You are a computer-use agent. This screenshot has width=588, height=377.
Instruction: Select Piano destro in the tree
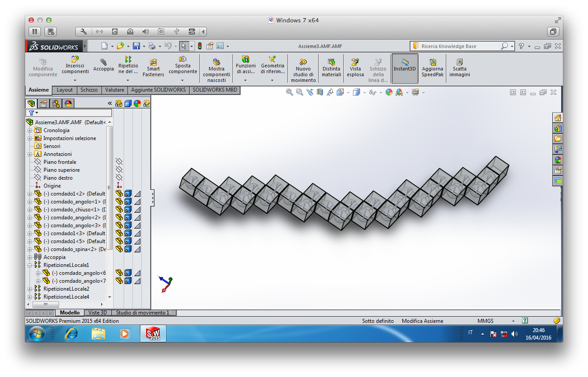pos(58,178)
